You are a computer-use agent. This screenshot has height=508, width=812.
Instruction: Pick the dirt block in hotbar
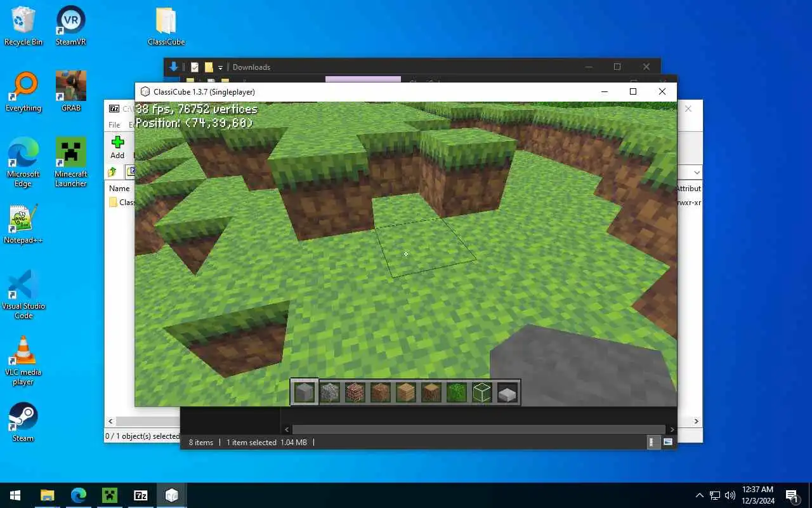pos(381,392)
